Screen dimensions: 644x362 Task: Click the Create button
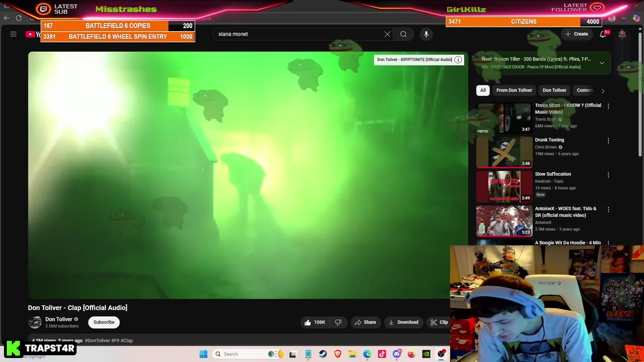tap(577, 34)
